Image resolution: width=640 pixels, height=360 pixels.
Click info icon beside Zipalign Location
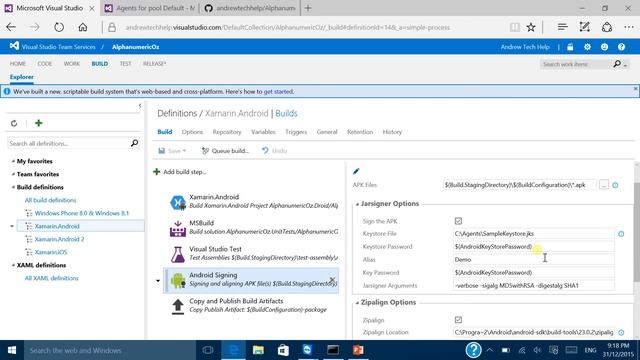click(x=621, y=332)
